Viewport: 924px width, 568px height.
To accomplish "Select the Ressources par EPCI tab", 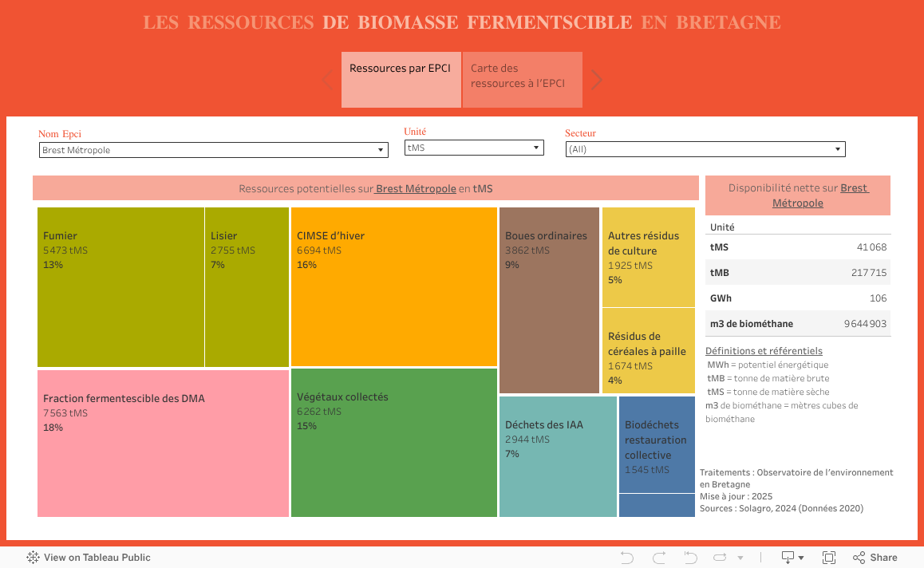I will 401,80.
